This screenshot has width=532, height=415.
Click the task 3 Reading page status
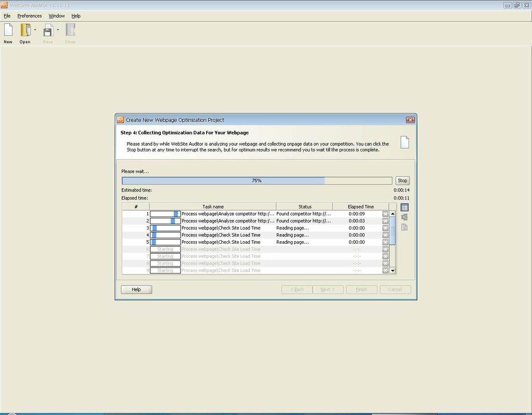(292, 228)
